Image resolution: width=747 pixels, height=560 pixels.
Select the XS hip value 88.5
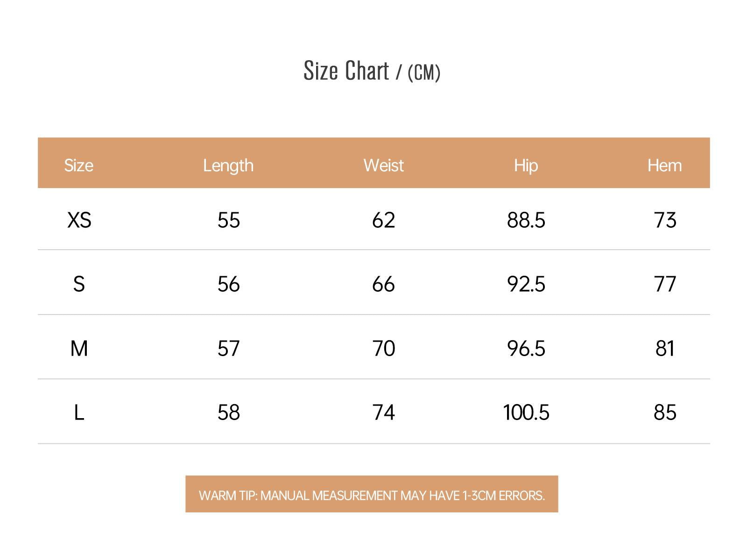526,220
